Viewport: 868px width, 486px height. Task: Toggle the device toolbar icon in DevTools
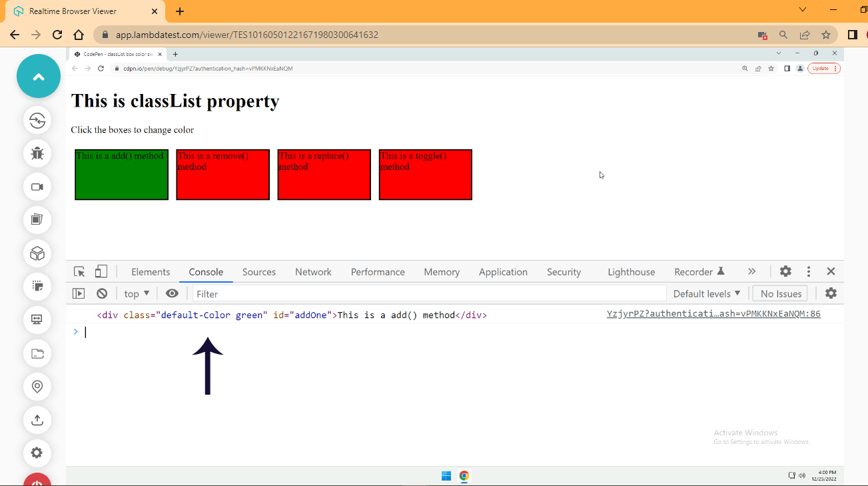pyautogui.click(x=101, y=271)
